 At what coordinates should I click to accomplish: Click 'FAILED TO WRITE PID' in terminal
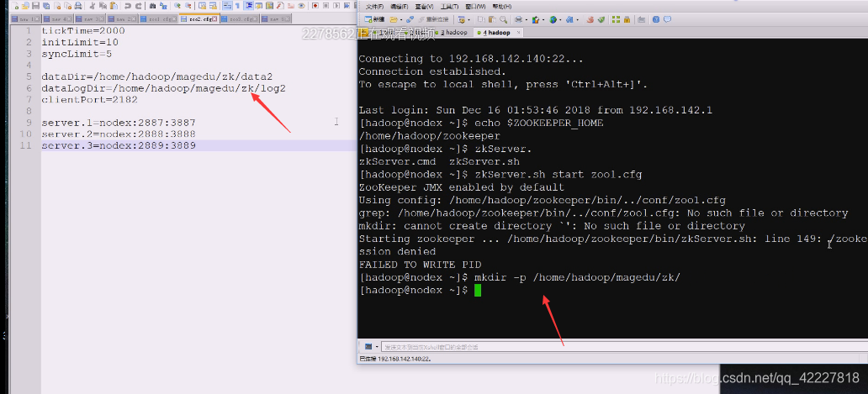(x=420, y=264)
